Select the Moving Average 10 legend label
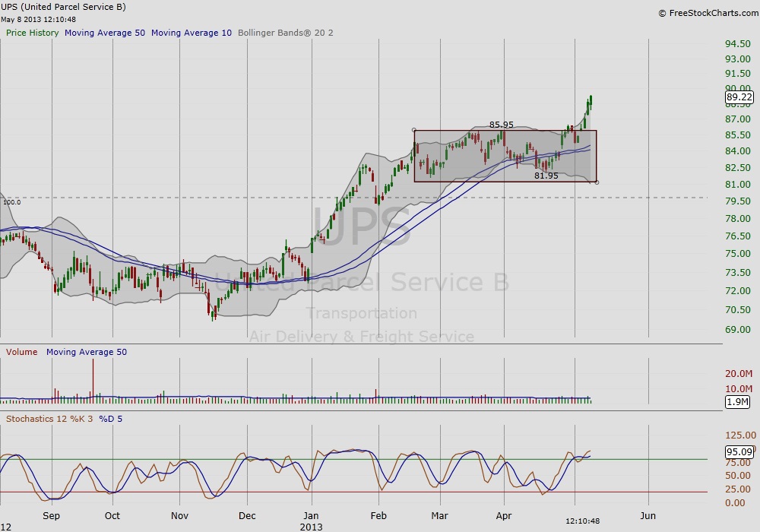Image resolution: width=760 pixels, height=532 pixels. (192, 33)
